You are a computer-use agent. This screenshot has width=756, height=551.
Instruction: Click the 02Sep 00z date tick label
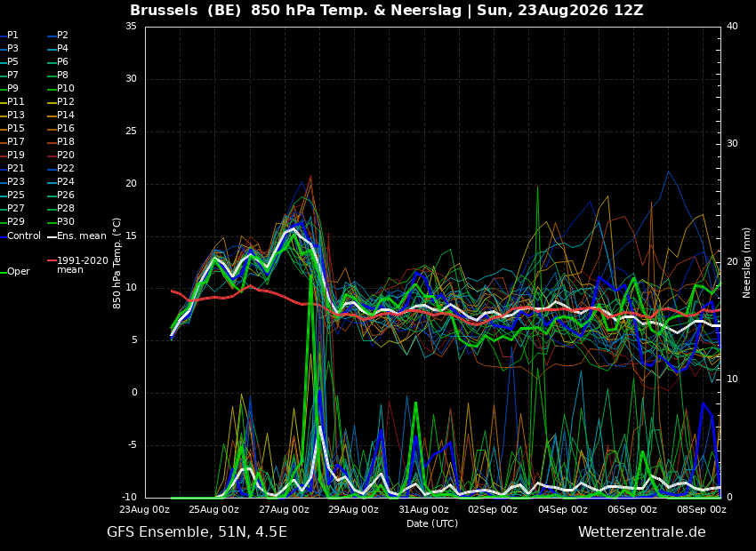point(493,509)
